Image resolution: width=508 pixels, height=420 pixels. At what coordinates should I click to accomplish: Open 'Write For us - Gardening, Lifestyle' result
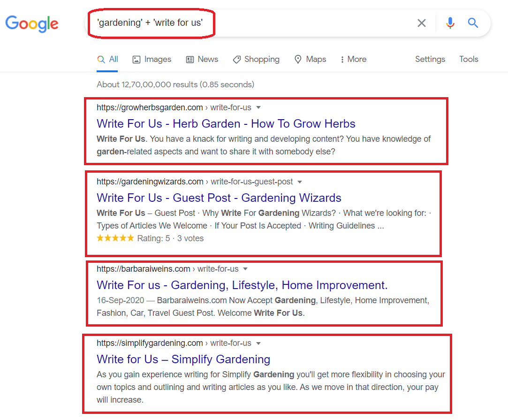(242, 285)
